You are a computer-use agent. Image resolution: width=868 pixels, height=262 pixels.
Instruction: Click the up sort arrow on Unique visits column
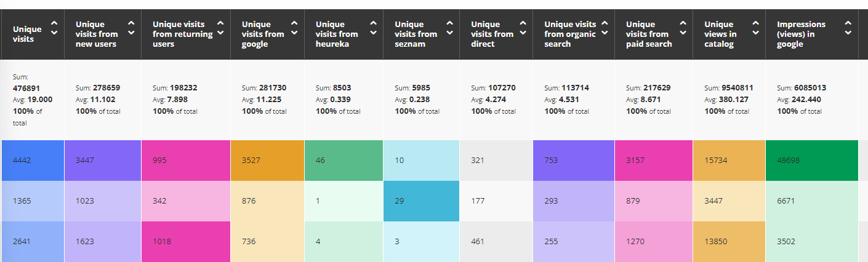click(54, 23)
